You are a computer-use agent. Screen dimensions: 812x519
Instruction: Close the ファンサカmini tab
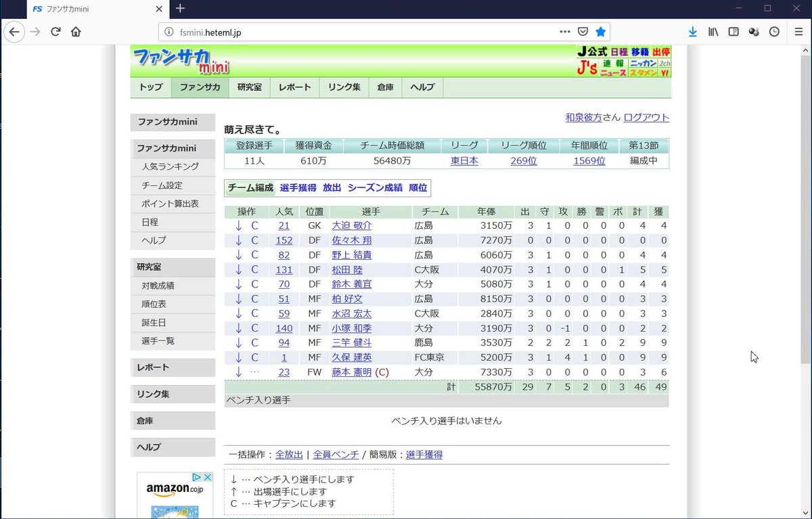[x=159, y=9]
